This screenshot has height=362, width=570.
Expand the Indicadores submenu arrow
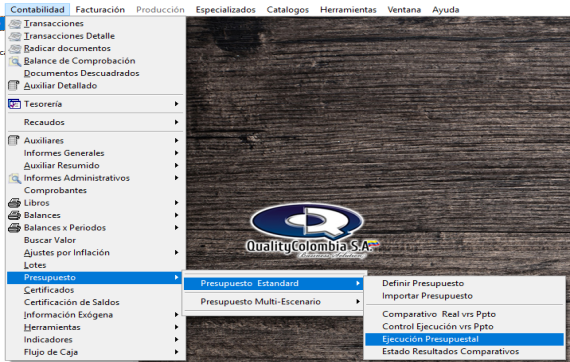[x=176, y=339]
